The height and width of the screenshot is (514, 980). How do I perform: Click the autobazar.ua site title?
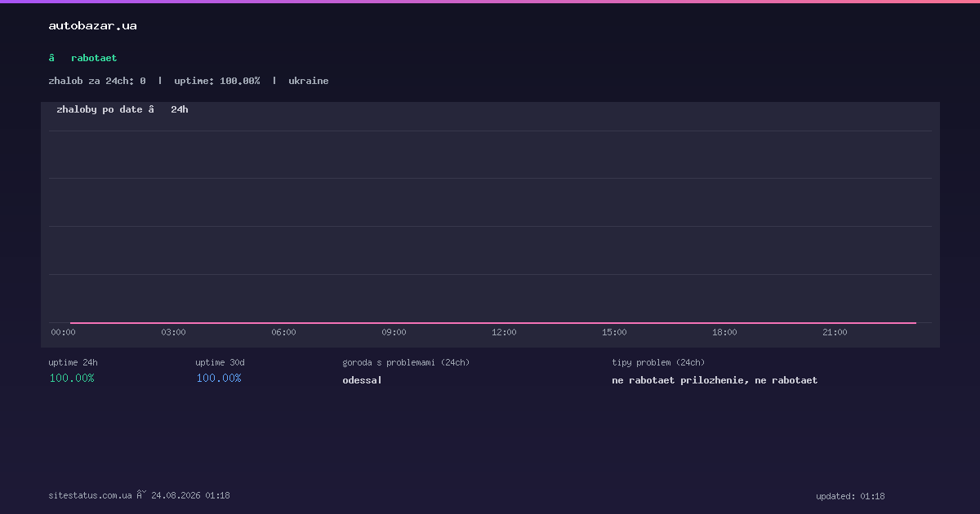(x=92, y=25)
